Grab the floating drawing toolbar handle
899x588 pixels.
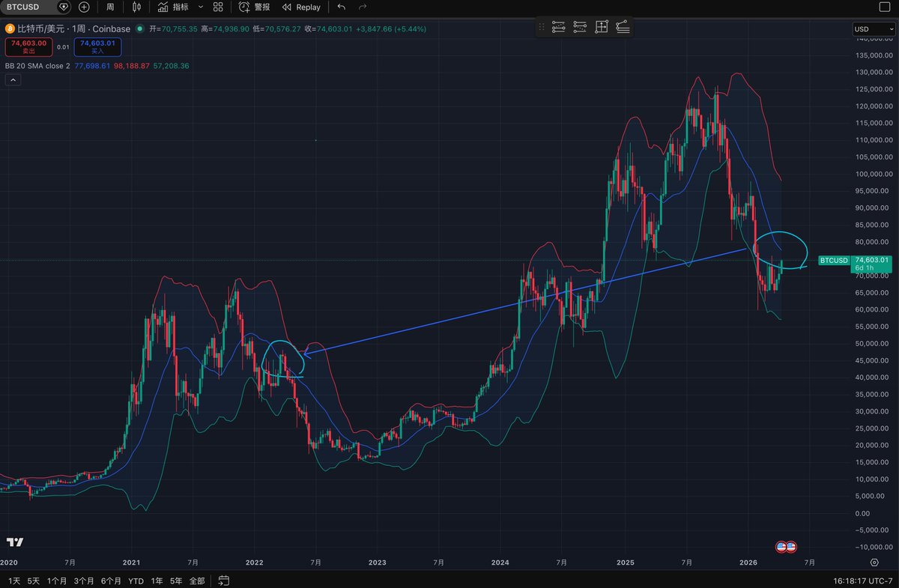(542, 27)
